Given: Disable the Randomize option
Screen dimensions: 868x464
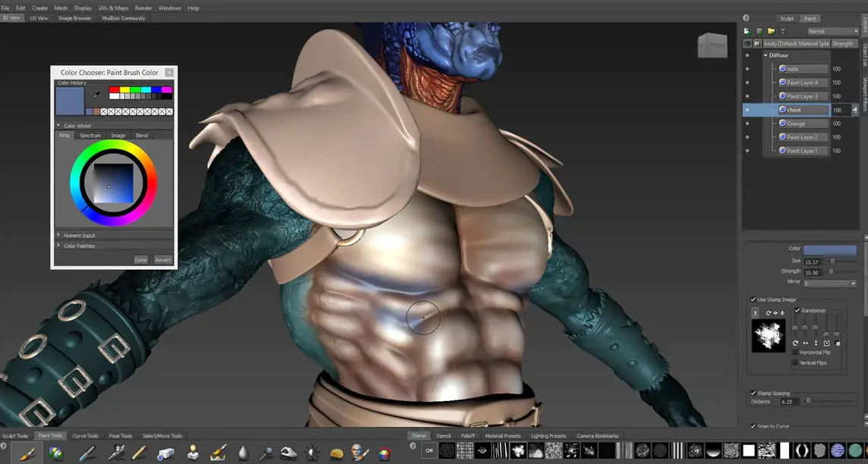Looking at the screenshot, I should pyautogui.click(x=797, y=311).
